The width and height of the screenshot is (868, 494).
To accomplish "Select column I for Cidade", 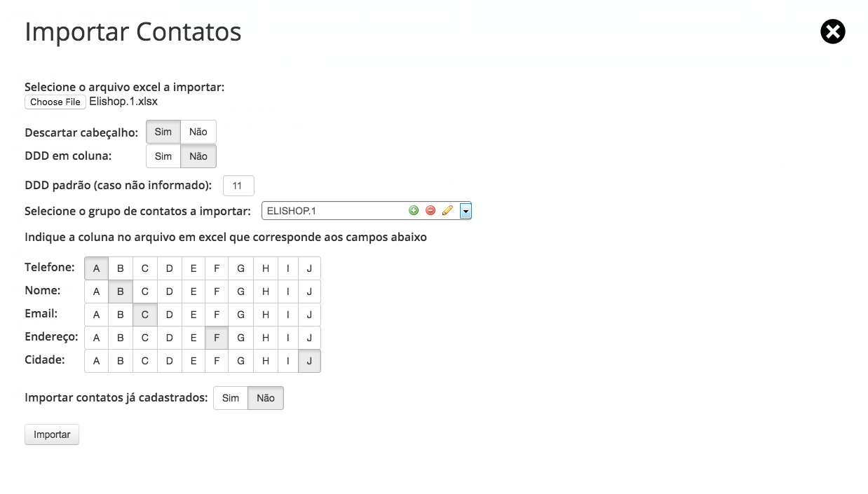I will click(x=287, y=361).
